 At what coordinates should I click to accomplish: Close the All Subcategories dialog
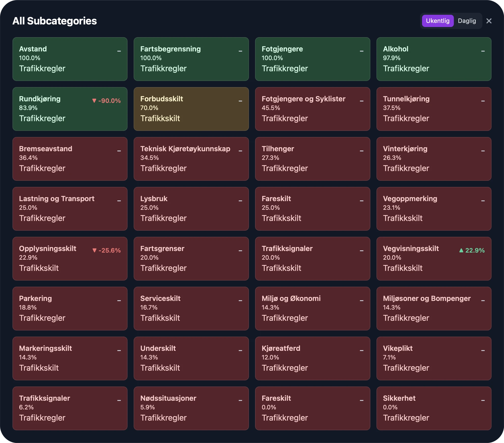coord(489,21)
